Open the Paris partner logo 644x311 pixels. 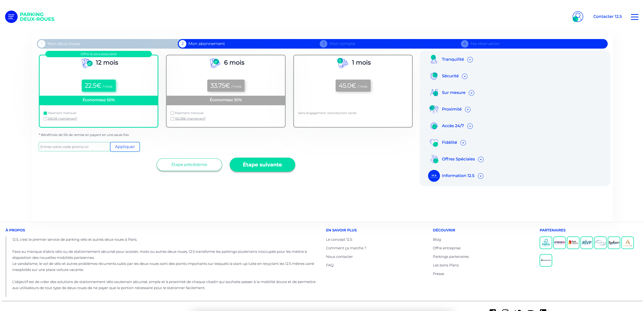coord(546,243)
